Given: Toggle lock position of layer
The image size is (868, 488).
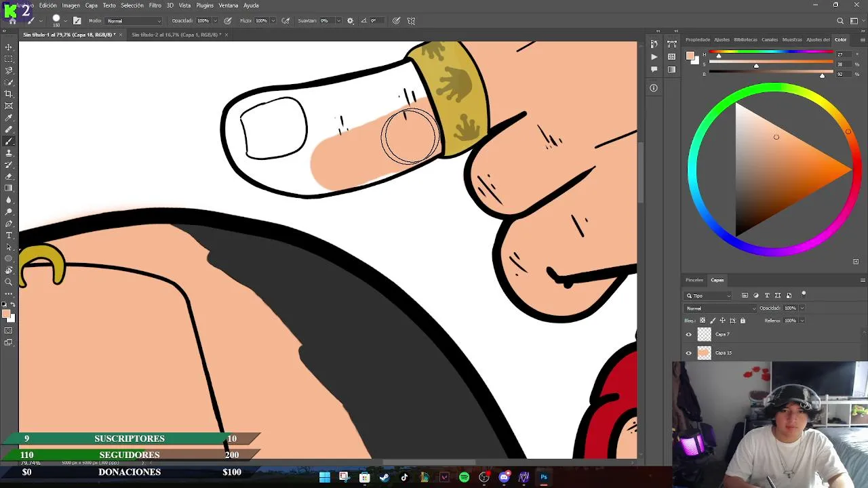Looking at the screenshot, I should point(722,321).
